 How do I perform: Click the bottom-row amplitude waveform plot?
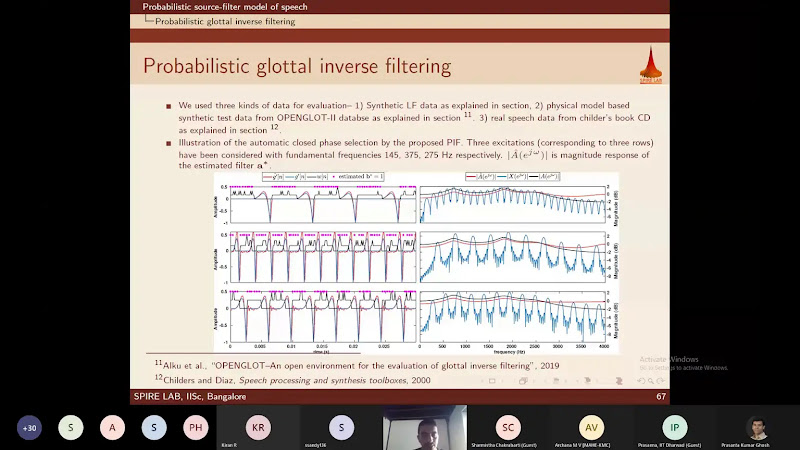[323, 317]
